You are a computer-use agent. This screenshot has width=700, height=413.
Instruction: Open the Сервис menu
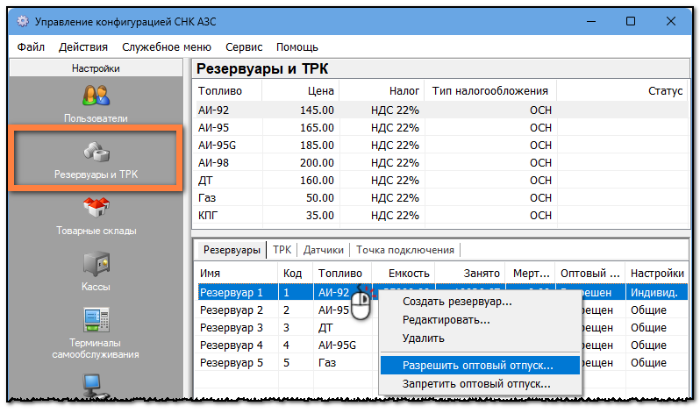click(244, 47)
